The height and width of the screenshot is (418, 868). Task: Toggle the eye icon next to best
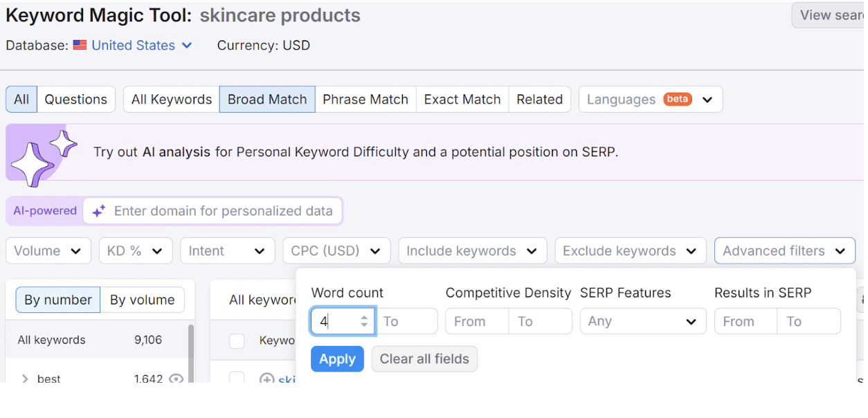pyautogui.click(x=177, y=378)
